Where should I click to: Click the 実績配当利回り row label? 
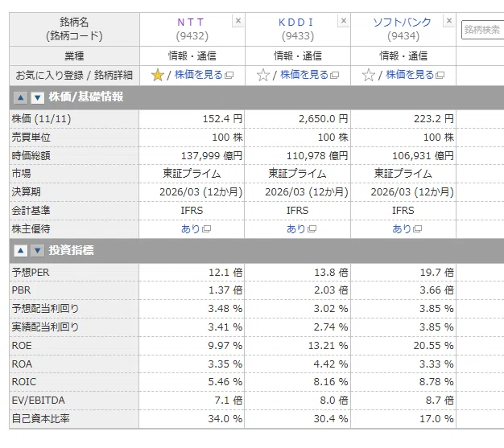point(45,327)
